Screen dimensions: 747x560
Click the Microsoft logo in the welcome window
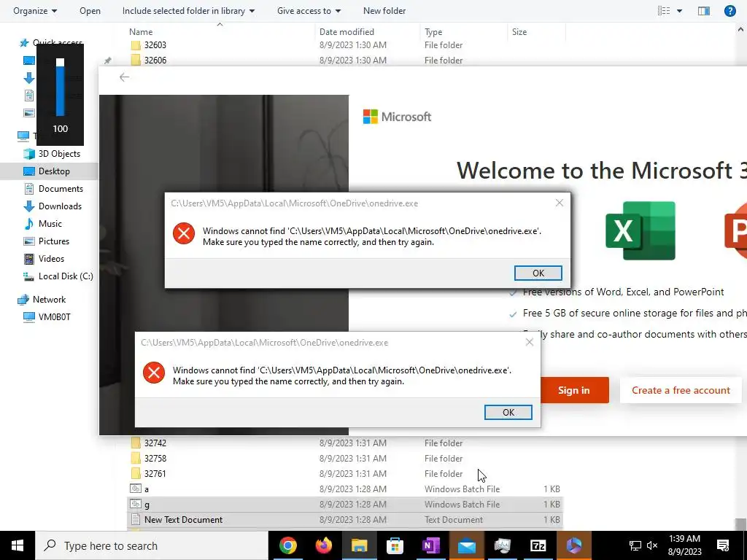[x=397, y=117]
